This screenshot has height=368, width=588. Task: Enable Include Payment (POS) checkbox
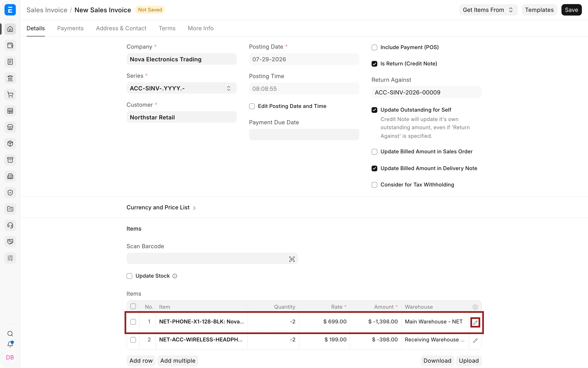[x=374, y=47]
